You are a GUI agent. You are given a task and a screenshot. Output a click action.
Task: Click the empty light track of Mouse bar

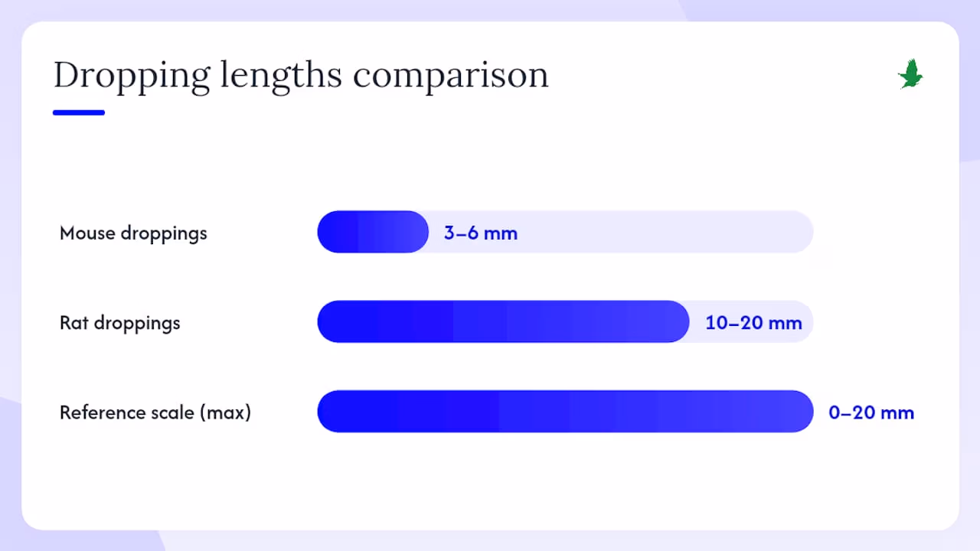pos(665,232)
